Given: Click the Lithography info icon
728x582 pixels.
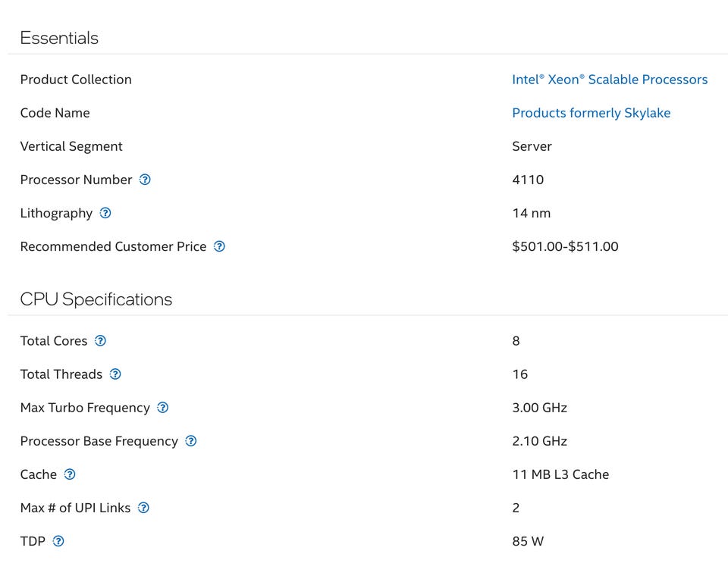Looking at the screenshot, I should pyautogui.click(x=105, y=213).
